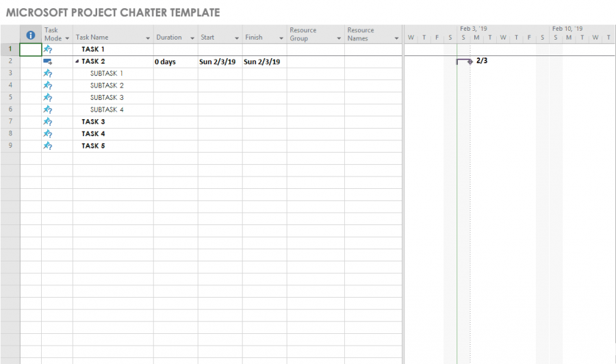Select row header number 2
Viewport: 616px width, 364px height.
point(10,62)
